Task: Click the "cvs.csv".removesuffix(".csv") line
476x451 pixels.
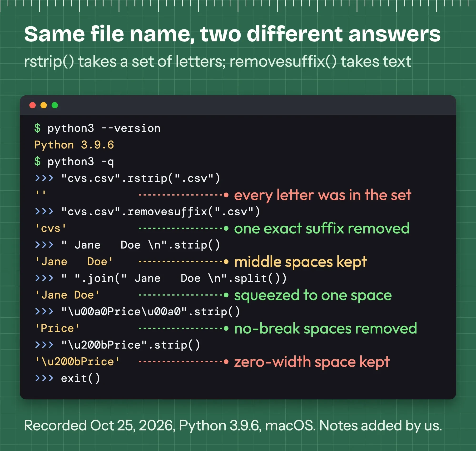Action: [147, 212]
